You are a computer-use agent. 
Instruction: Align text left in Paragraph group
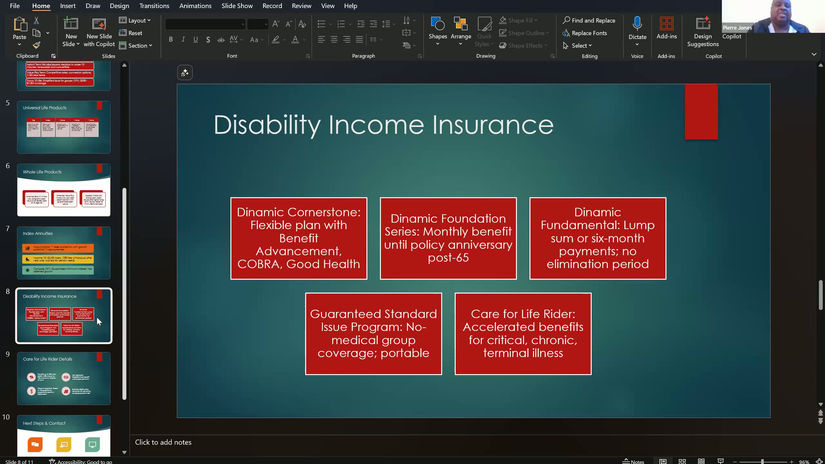321,40
